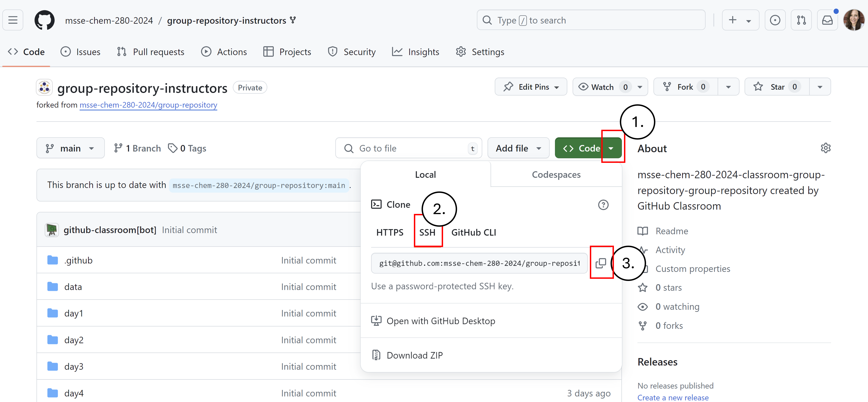Switch to the Code tab

click(x=26, y=52)
